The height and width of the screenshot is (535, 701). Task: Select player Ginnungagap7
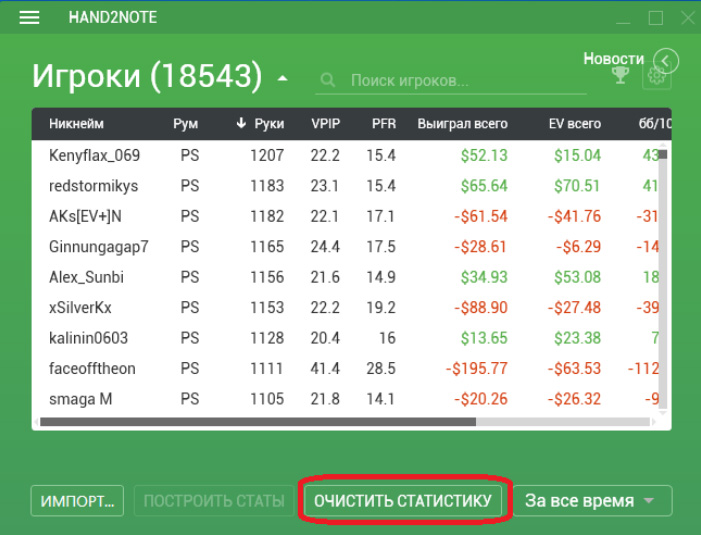[98, 247]
